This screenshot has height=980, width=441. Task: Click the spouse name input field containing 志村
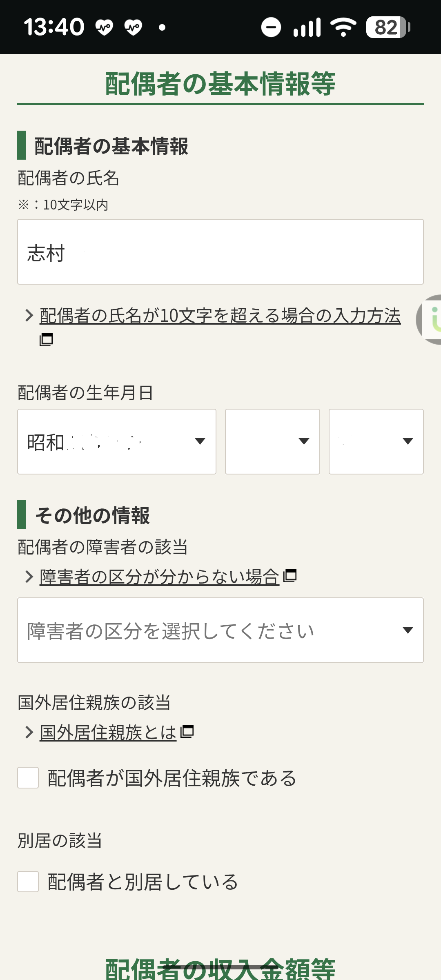220,252
